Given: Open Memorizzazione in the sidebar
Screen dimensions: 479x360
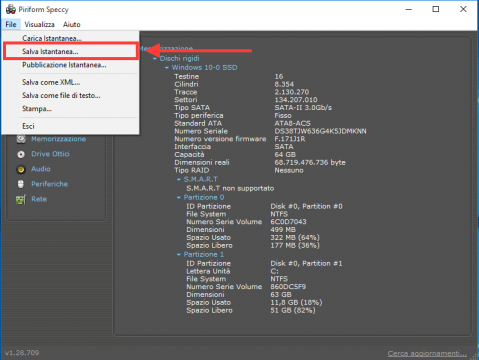Looking at the screenshot, I should pos(59,139).
